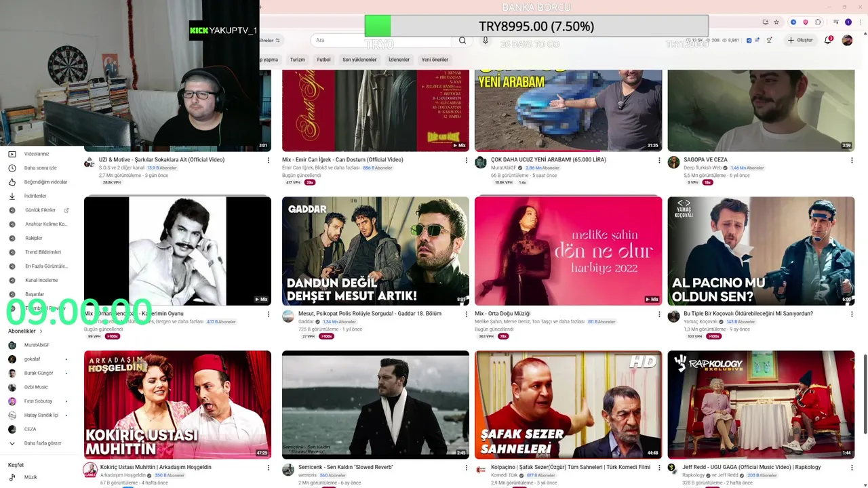Viewport: 868px width, 488px height.
Task: Open three-dot menu for Jeff Redd - UGU GAGA
Action: (852, 468)
